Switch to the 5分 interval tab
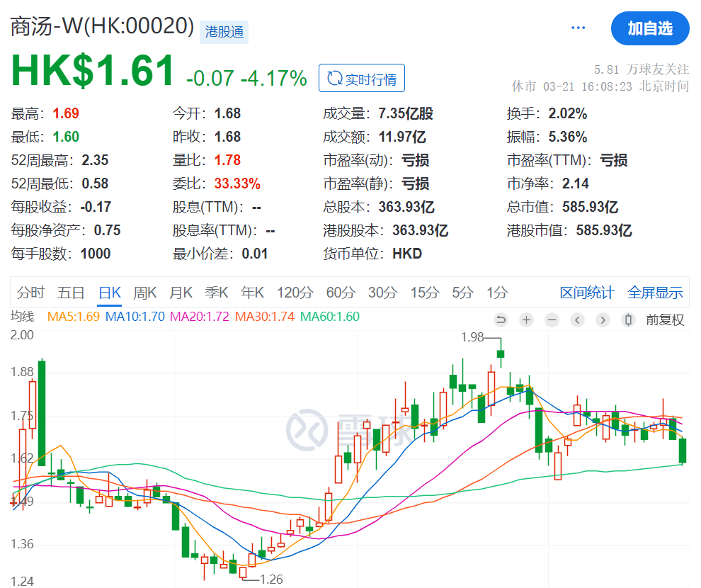The height and width of the screenshot is (588, 701). click(x=462, y=293)
